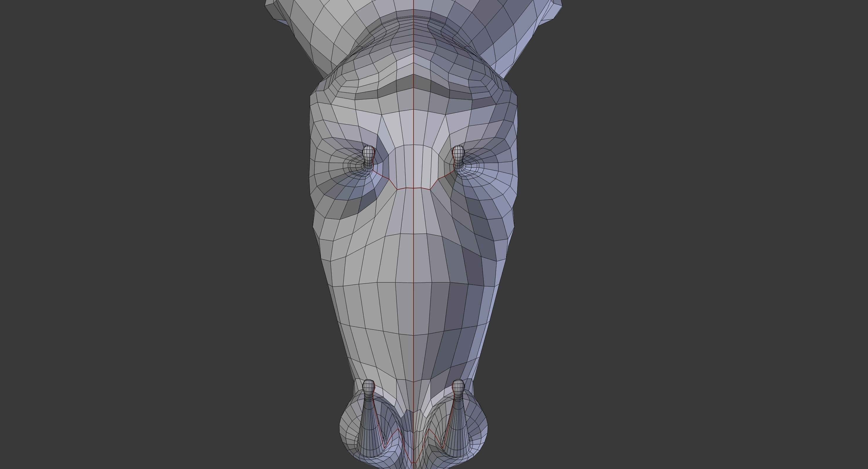Click the eye mesh on the left side
The width and height of the screenshot is (868, 469).
tap(369, 157)
